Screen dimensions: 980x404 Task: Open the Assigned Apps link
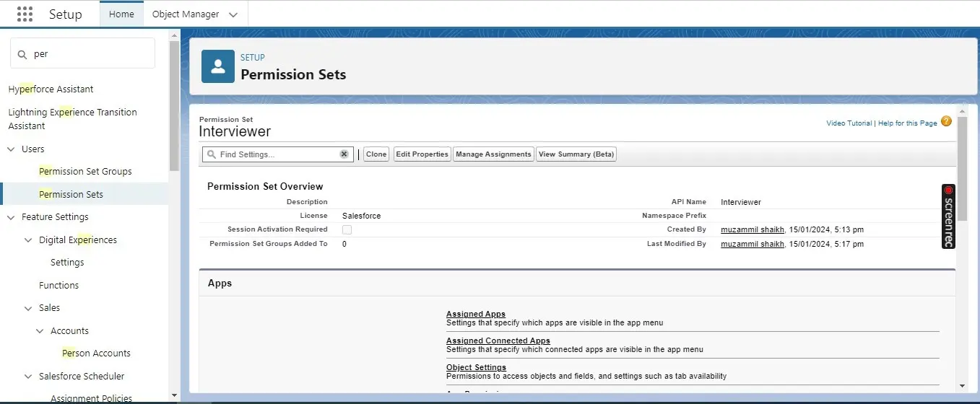tap(475, 314)
